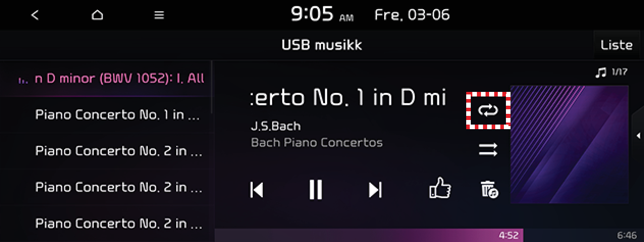Select first Piano Concerto No. 2 entry
Screen dimensions: 644x242
tap(105, 151)
